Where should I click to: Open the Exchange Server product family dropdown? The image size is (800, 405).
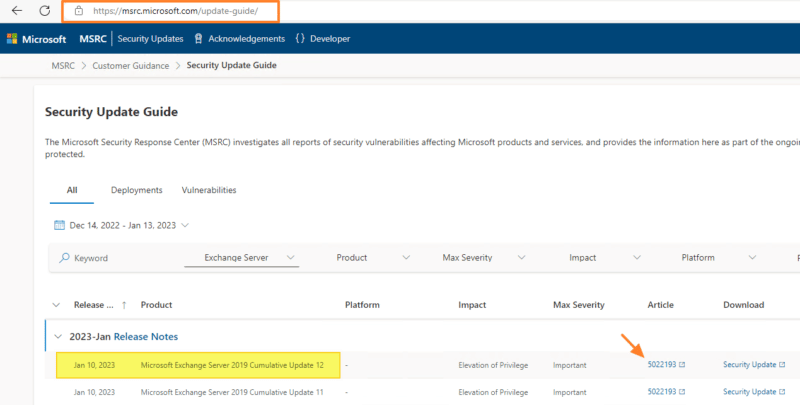click(241, 258)
